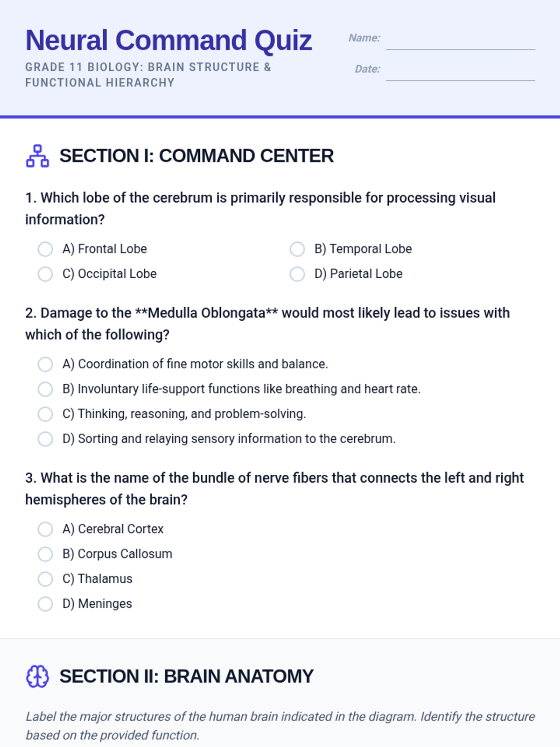Select A) Cerebral Cortex radio button
This screenshot has height=747, width=560.
coord(45,529)
